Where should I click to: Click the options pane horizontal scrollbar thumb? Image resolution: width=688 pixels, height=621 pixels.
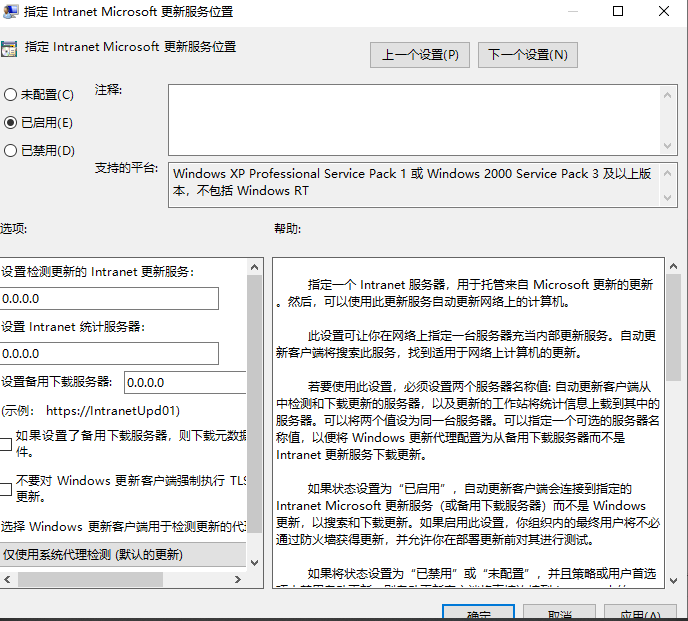[x=90, y=579]
